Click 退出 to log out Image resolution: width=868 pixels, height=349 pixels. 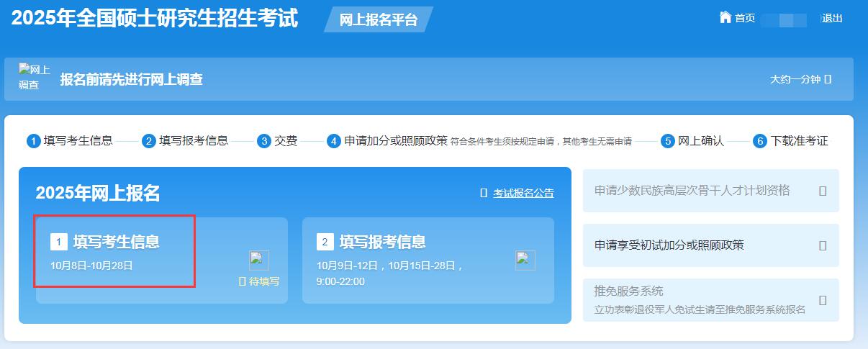[832, 19]
